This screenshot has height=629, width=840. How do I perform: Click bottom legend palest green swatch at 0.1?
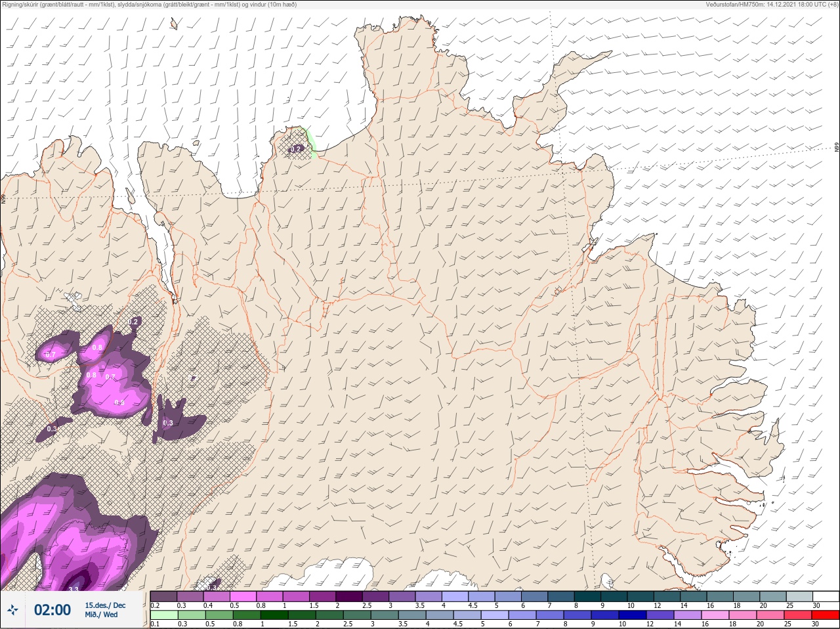point(164,615)
